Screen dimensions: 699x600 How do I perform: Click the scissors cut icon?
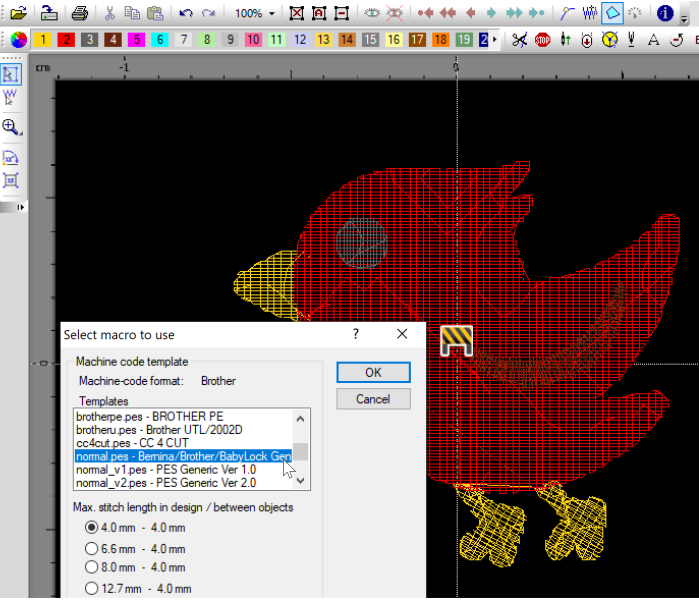pyautogui.click(x=110, y=13)
